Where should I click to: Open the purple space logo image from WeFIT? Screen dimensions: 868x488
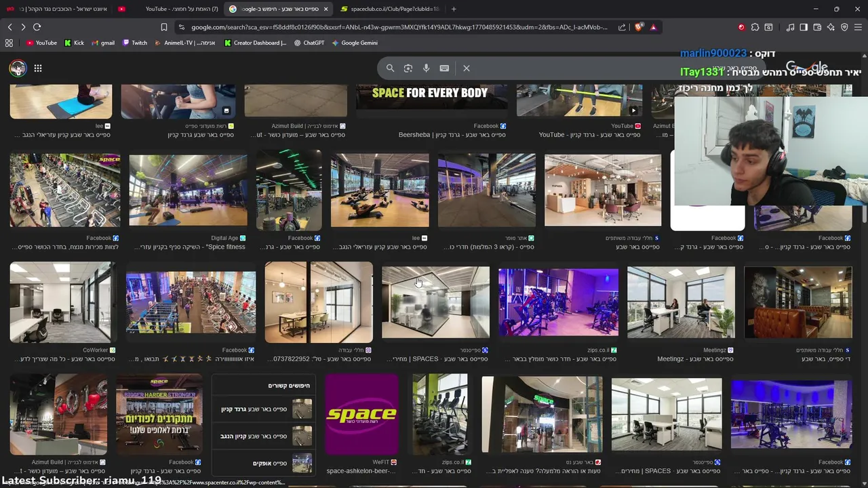(x=361, y=413)
